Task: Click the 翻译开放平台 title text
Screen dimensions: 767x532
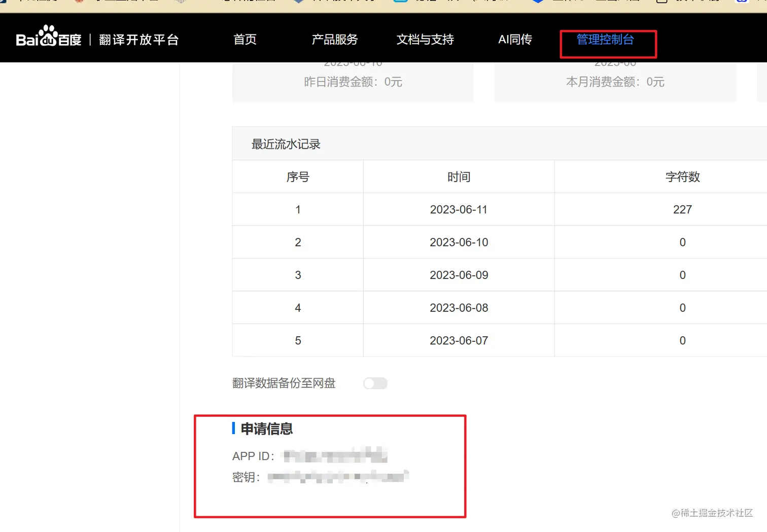Action: click(139, 40)
